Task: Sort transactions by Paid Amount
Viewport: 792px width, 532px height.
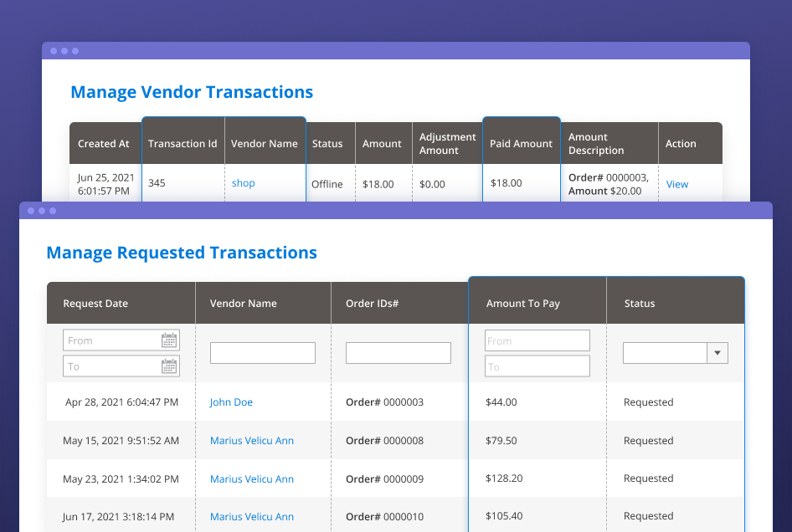Action: [x=521, y=143]
